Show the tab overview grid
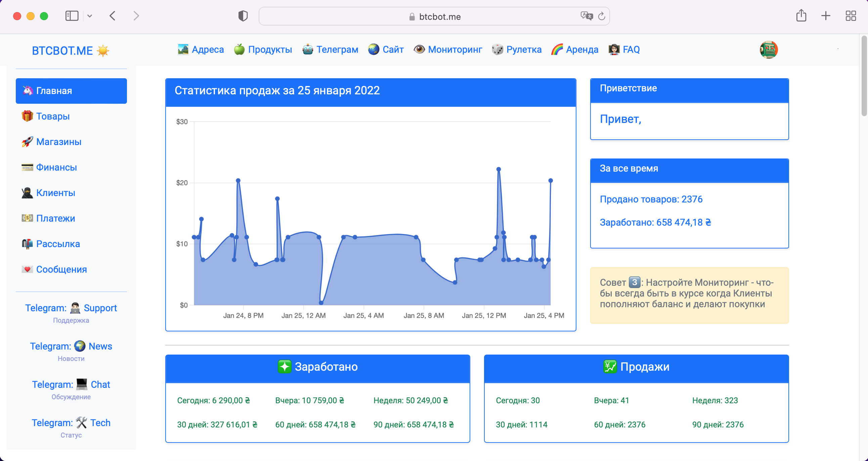Viewport: 868px width, 461px height. (x=851, y=16)
